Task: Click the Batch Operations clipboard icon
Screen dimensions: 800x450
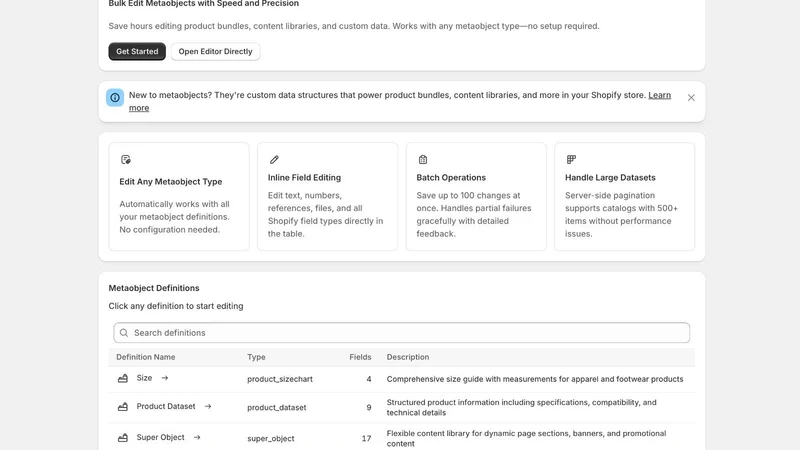Action: click(422, 160)
